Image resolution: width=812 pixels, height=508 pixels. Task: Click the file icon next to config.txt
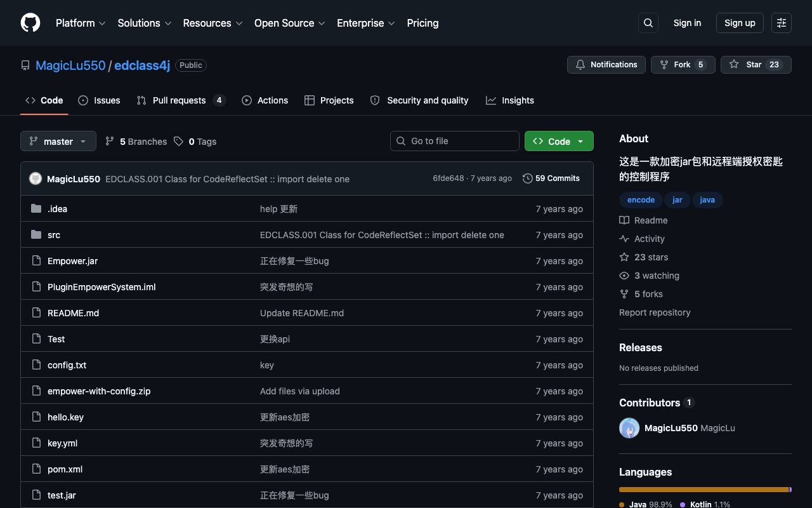(x=36, y=364)
